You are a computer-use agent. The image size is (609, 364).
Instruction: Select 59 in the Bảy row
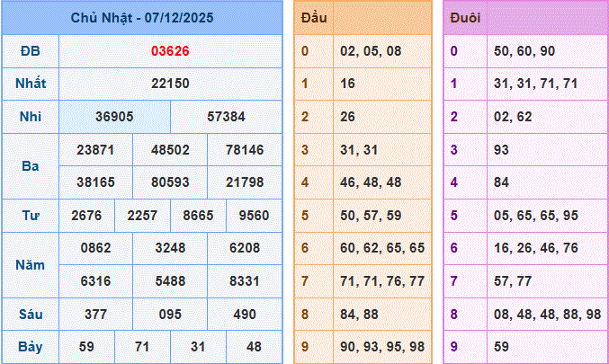pos(86,347)
